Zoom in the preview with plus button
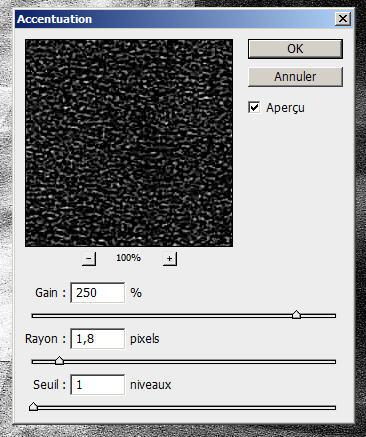 pos(170,258)
